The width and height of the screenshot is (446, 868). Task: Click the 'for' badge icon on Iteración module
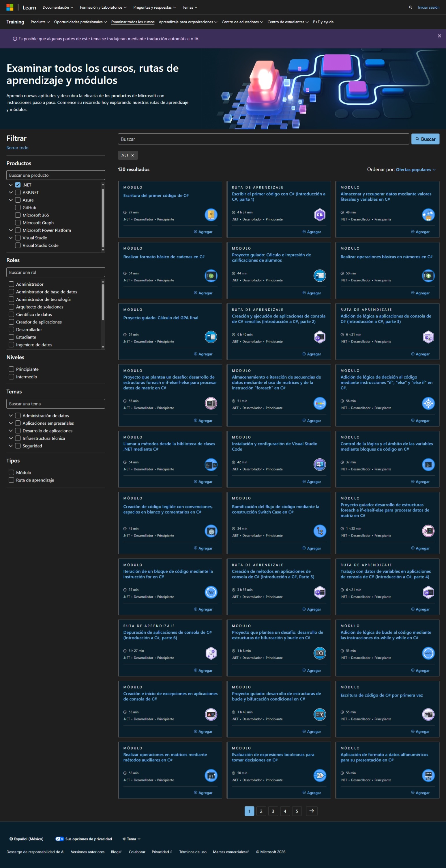pyautogui.click(x=211, y=592)
